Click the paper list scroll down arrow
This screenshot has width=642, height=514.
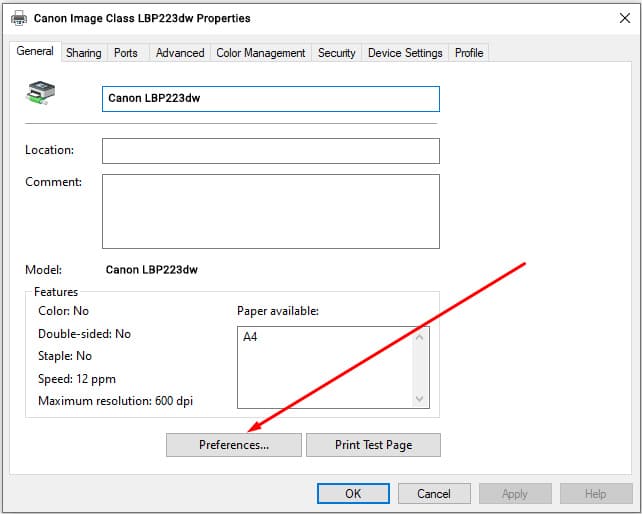[x=419, y=398]
